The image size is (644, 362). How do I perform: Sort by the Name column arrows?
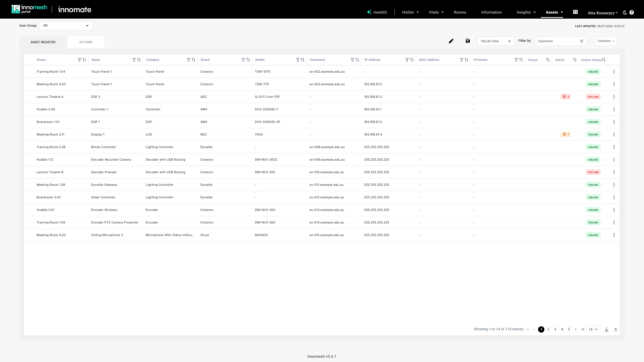(x=139, y=60)
